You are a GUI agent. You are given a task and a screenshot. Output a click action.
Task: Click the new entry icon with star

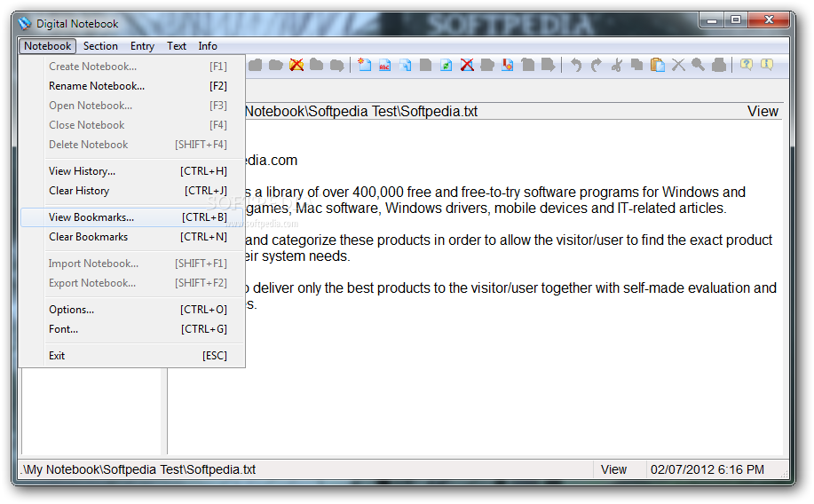(x=365, y=65)
